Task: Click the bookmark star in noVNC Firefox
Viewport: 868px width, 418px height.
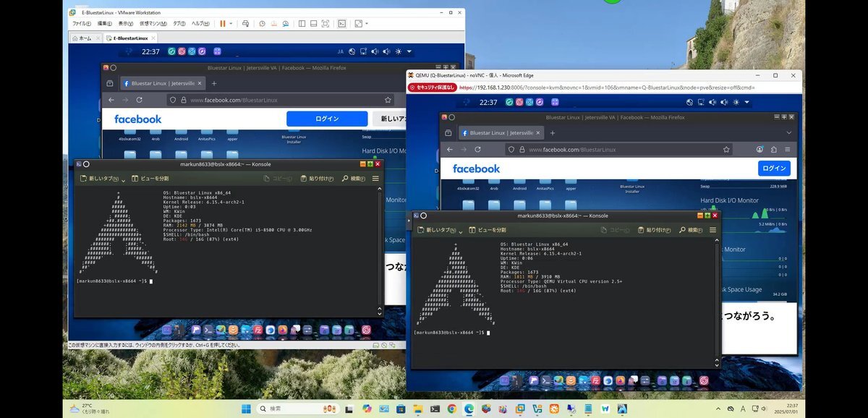Action: point(726,149)
